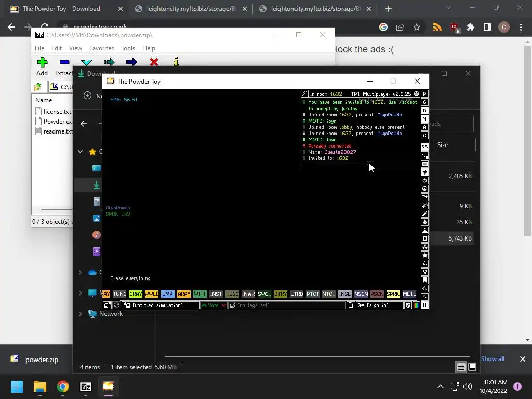Open 7-Zip from taskbar
The width and height of the screenshot is (532, 399).
[86, 387]
